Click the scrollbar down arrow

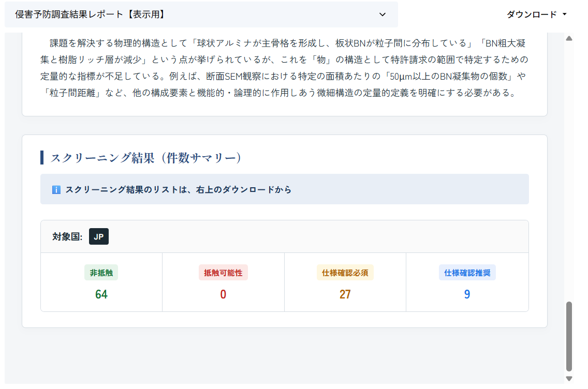pyautogui.click(x=569, y=379)
